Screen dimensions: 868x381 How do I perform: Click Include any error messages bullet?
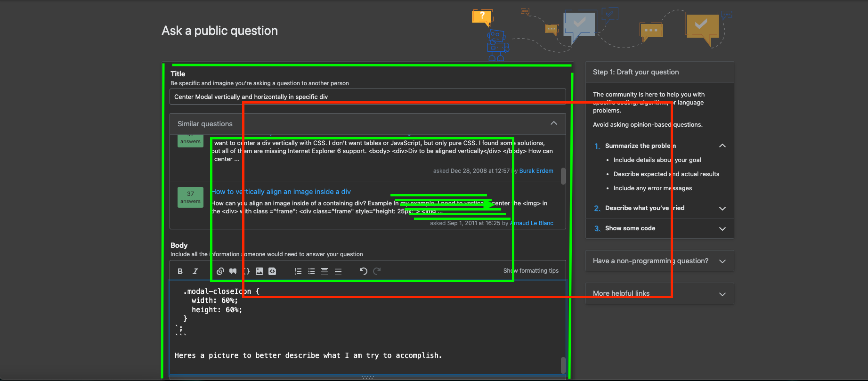click(652, 188)
